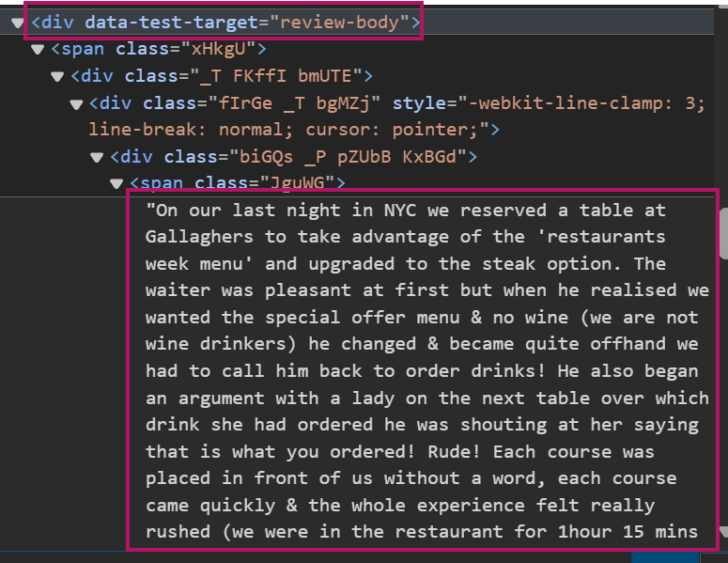Collapse the review-body div node arrow
Screen dimensions: 728x563
coord(18,22)
